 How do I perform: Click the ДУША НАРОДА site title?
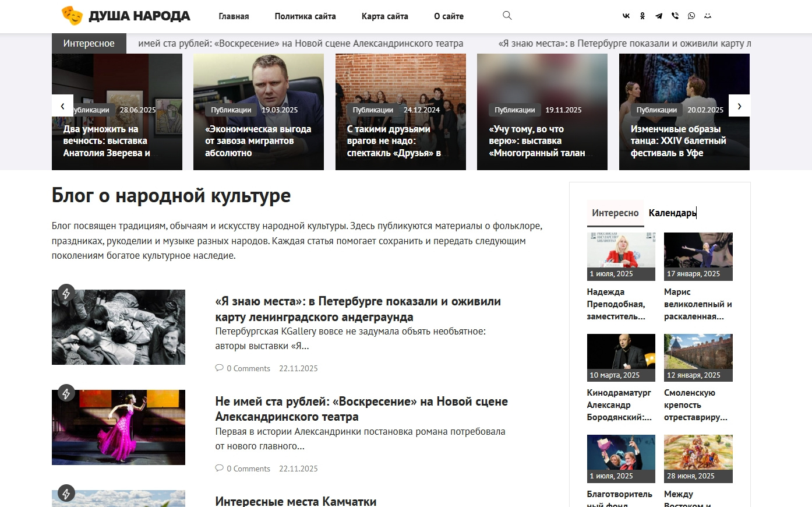click(139, 16)
